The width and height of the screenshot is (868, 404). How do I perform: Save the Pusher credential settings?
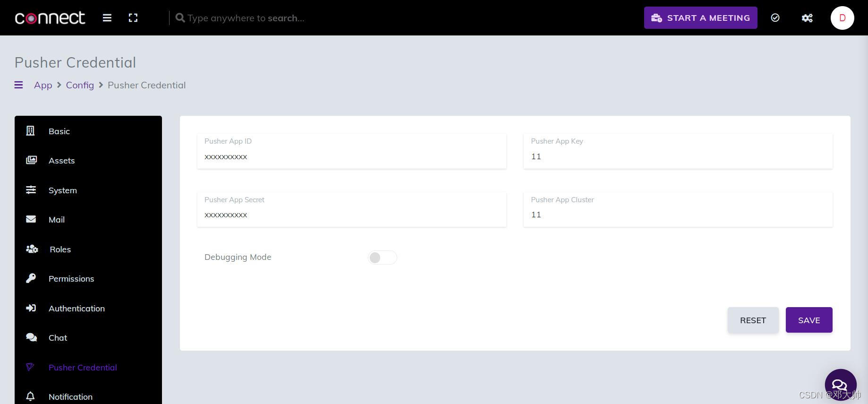[809, 320]
